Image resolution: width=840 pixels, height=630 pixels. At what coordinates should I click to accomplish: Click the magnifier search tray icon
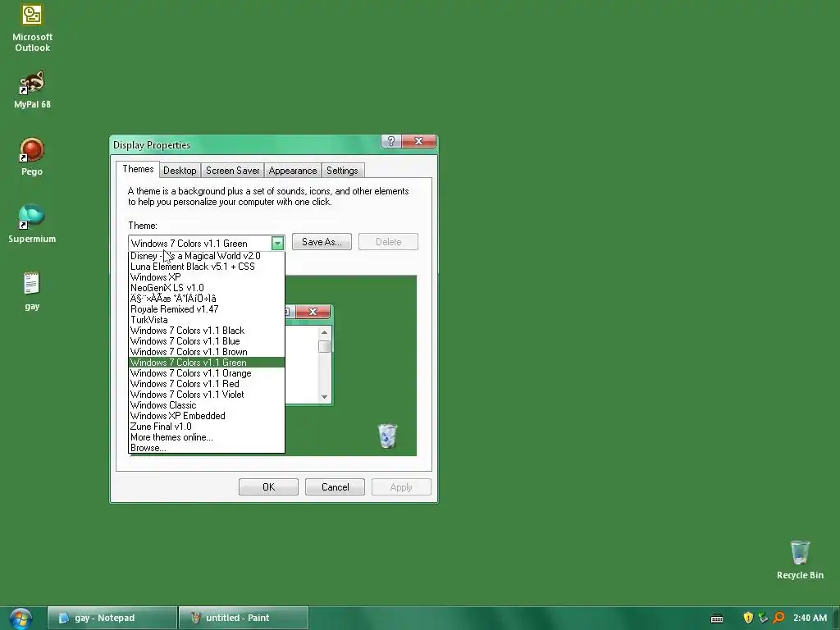click(x=778, y=618)
